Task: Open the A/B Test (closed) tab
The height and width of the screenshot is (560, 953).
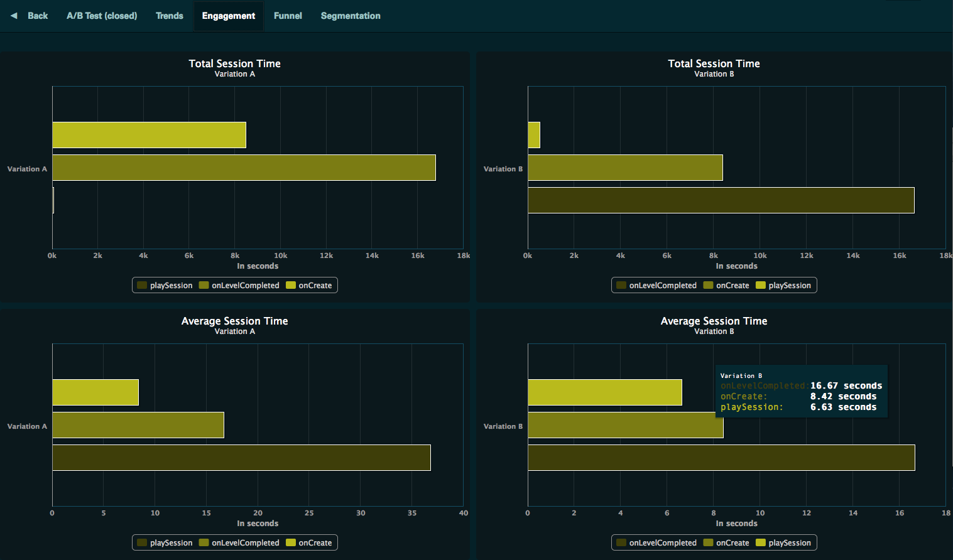Action: coord(102,16)
